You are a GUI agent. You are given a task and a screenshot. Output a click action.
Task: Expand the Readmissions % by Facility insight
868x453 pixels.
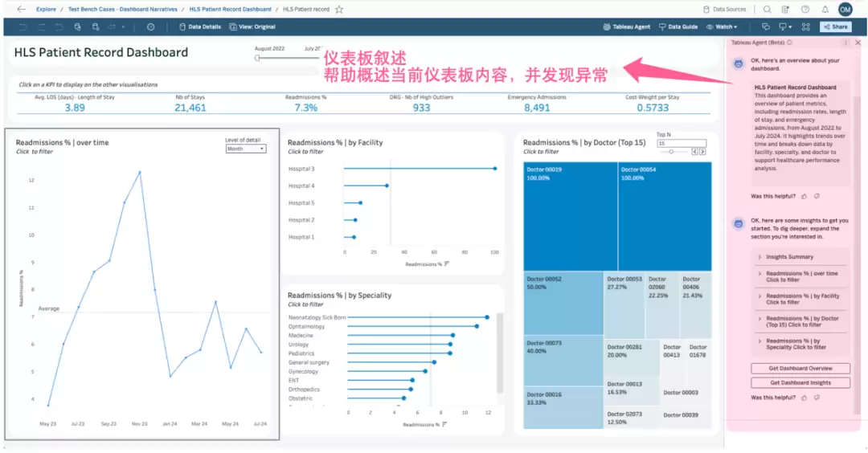[x=800, y=300]
